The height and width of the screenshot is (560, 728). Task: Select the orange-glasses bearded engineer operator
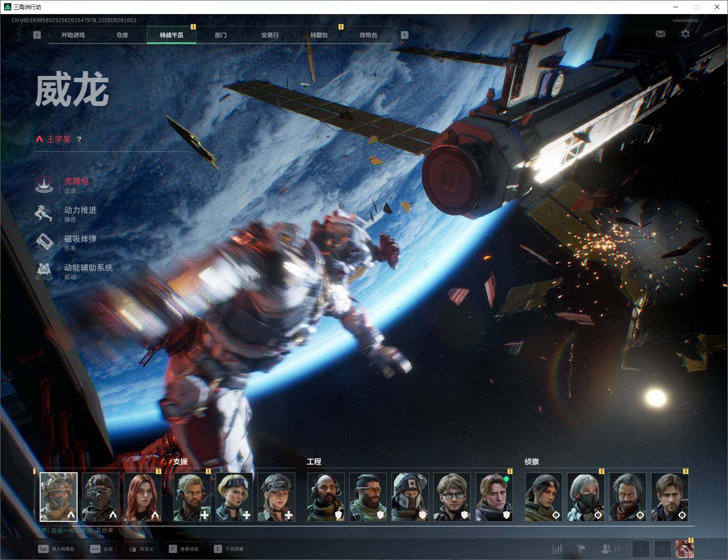pos(368,497)
